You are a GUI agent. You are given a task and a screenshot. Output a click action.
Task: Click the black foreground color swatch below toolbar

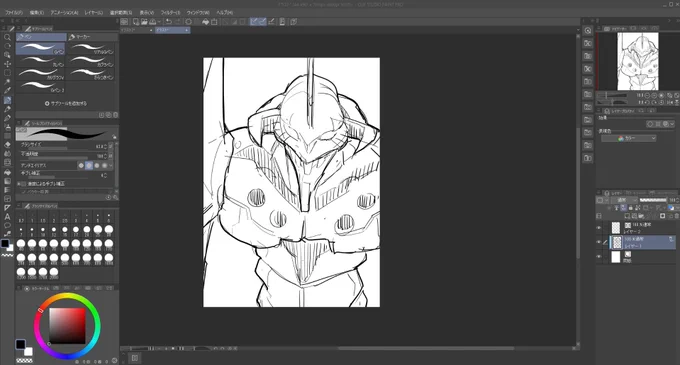[x=5, y=244]
